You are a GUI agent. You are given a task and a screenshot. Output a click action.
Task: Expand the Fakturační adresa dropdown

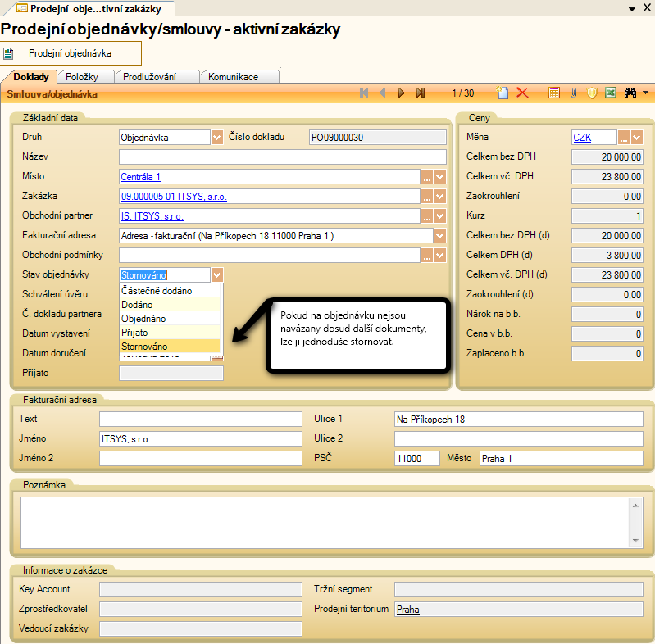440,236
